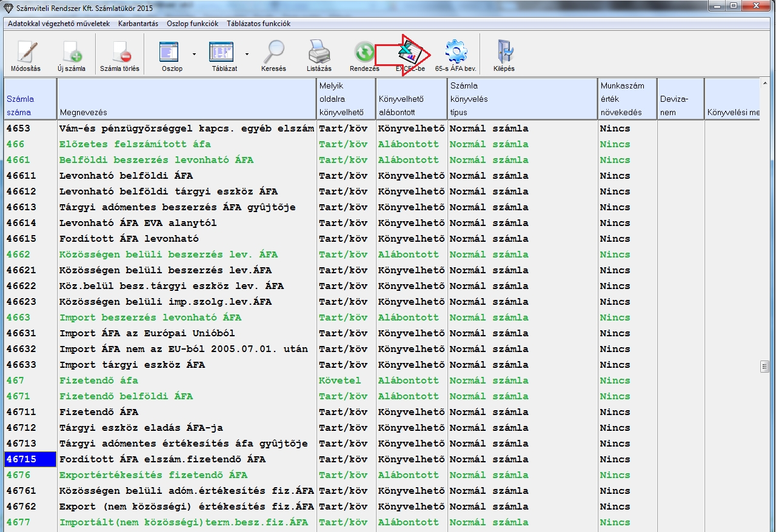Image resolution: width=776 pixels, height=532 pixels.
Task: Run the 65-s ÁFA bev. gear tool
Action: click(455, 53)
